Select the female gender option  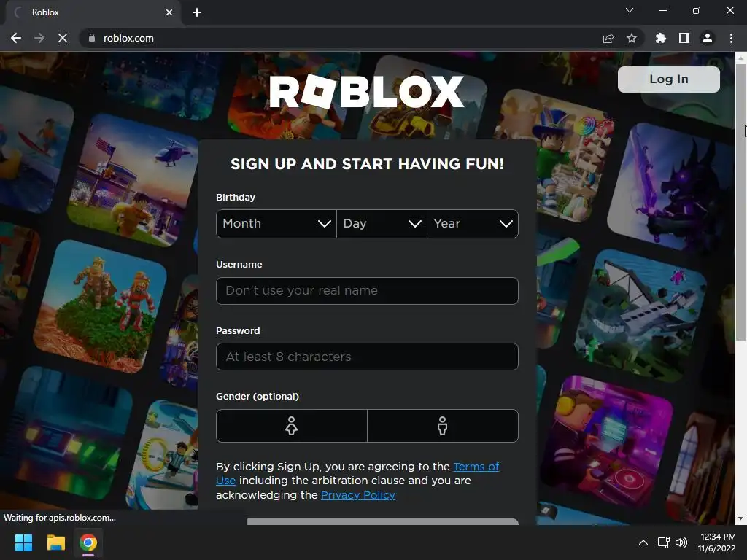(x=292, y=426)
